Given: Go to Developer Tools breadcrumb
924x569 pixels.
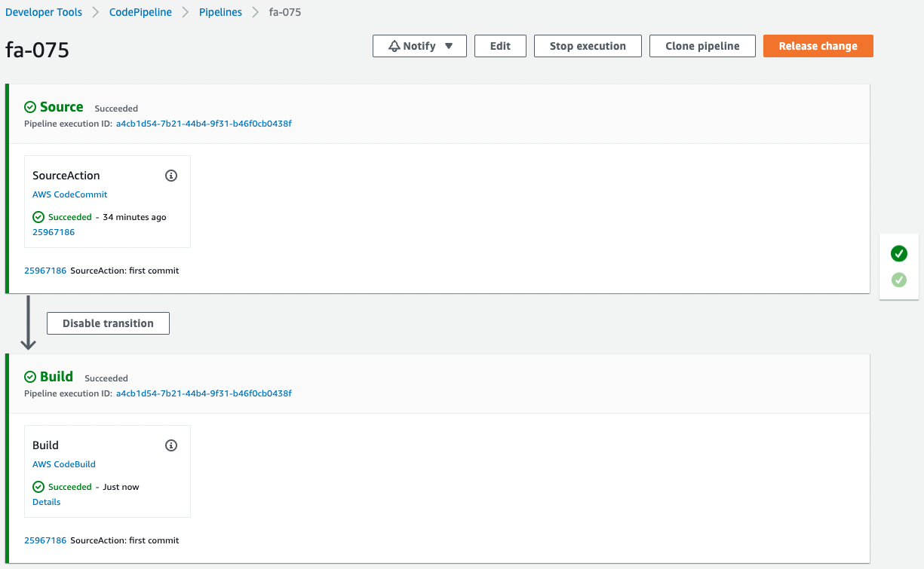Looking at the screenshot, I should (x=44, y=12).
